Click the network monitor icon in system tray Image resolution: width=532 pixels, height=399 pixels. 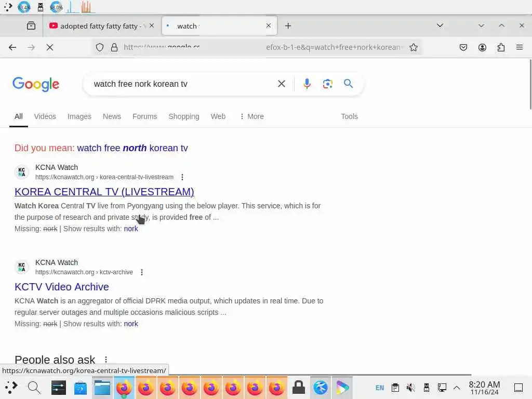442,388
